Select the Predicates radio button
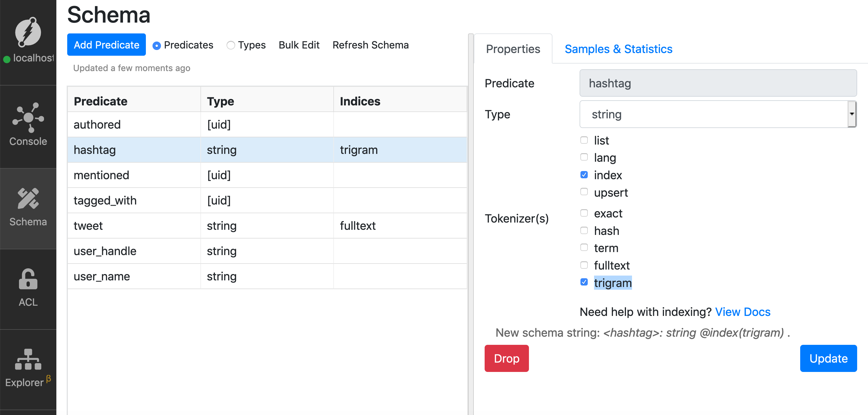Screen dimensions: 868x415 (156, 45)
